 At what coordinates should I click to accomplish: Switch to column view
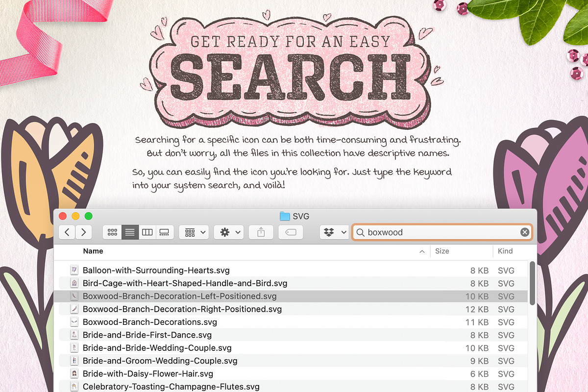pyautogui.click(x=147, y=232)
